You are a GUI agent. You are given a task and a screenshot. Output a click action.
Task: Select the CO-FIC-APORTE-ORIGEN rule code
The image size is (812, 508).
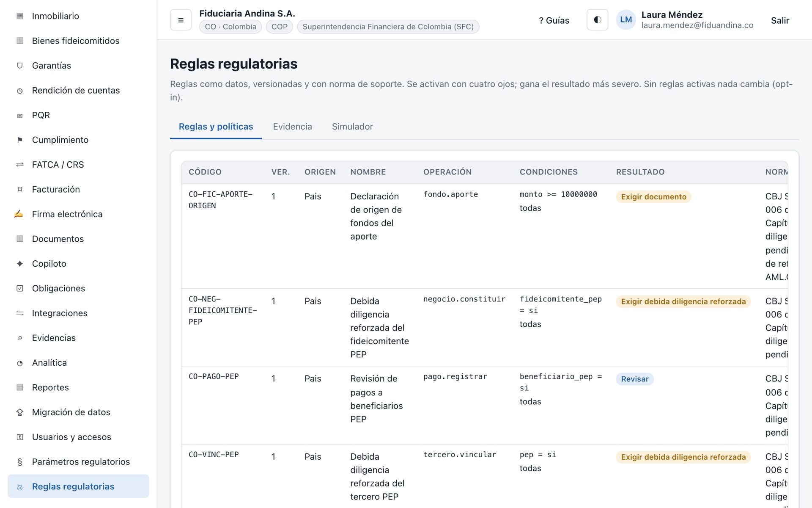220,200
